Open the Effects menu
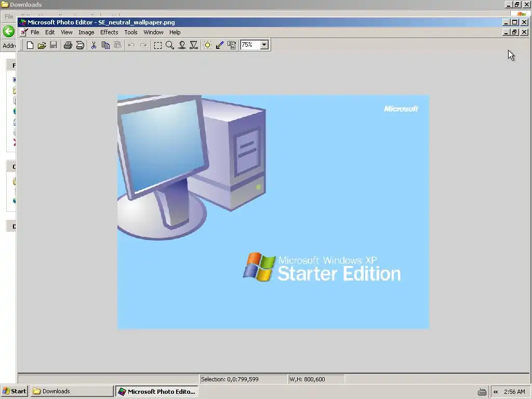Image resolution: width=532 pixels, height=399 pixels. [x=109, y=32]
